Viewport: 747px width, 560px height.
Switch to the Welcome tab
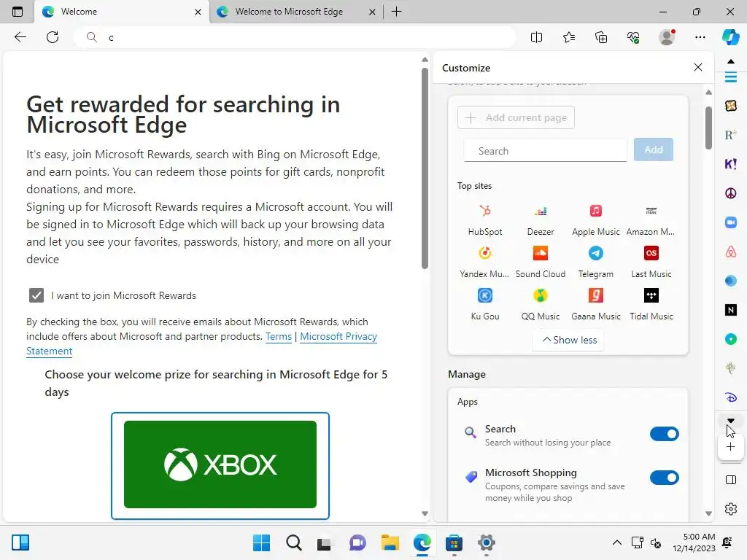click(x=120, y=12)
